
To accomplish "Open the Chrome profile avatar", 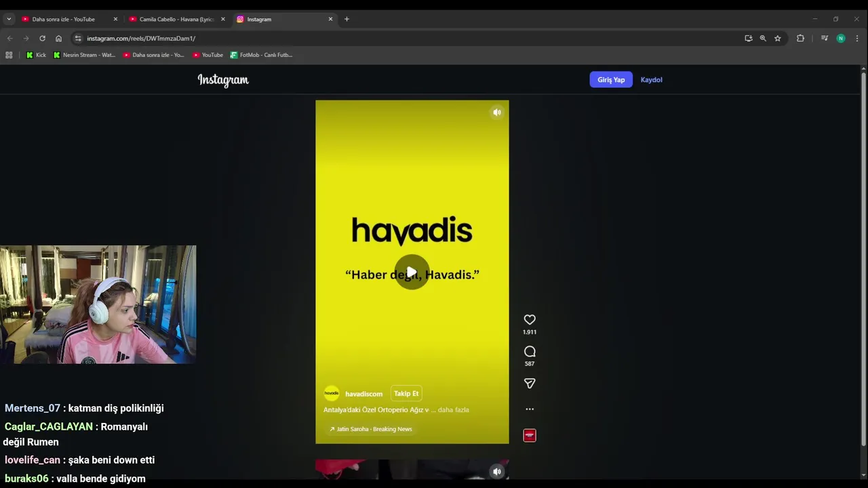I will pos(841,39).
